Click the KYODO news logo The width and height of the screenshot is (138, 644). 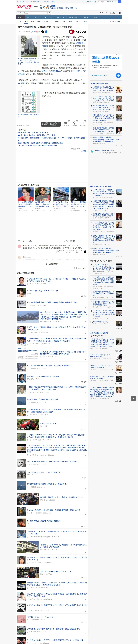(77, 32)
